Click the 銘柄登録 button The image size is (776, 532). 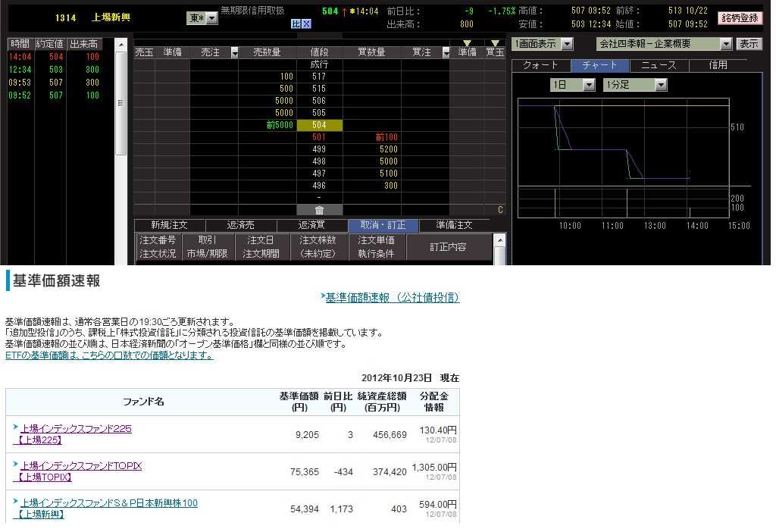740,18
